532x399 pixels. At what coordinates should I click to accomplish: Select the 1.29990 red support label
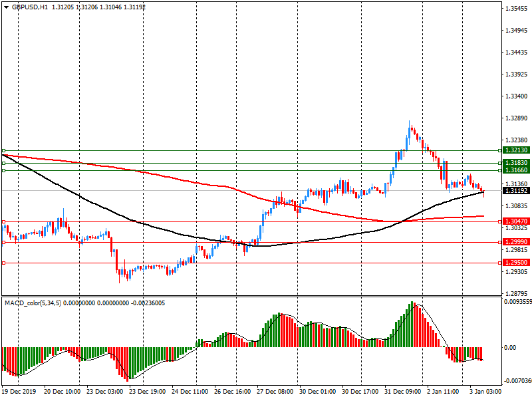coord(516,242)
